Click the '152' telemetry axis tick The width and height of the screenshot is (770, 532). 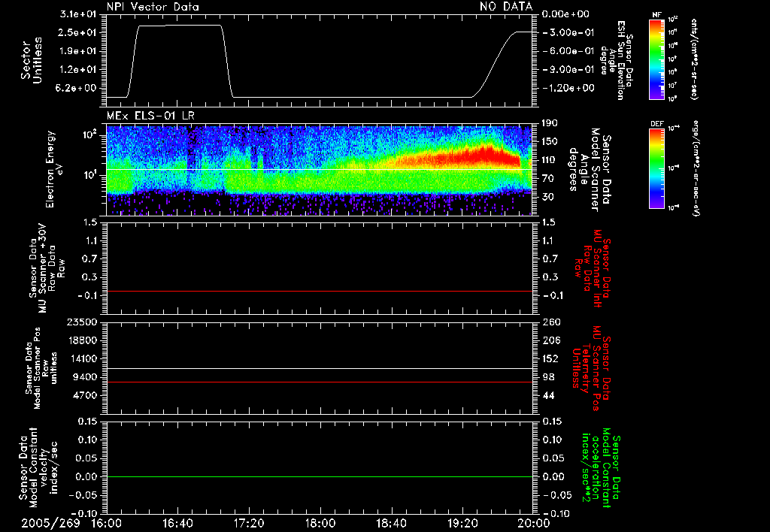[551, 358]
